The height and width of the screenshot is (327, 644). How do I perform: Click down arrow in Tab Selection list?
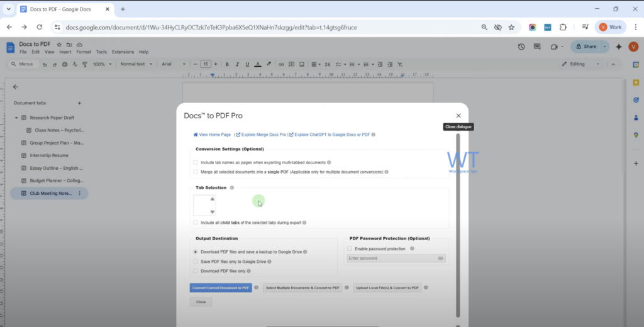(x=213, y=212)
